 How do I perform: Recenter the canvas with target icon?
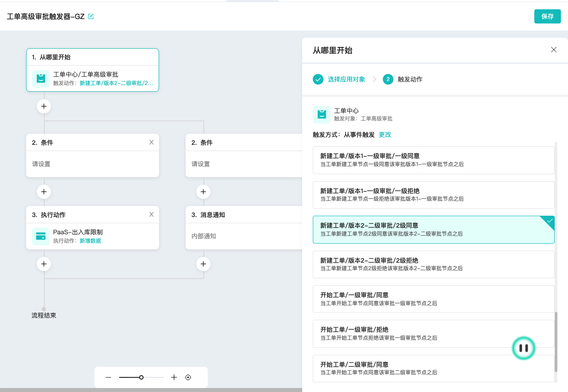(x=188, y=377)
